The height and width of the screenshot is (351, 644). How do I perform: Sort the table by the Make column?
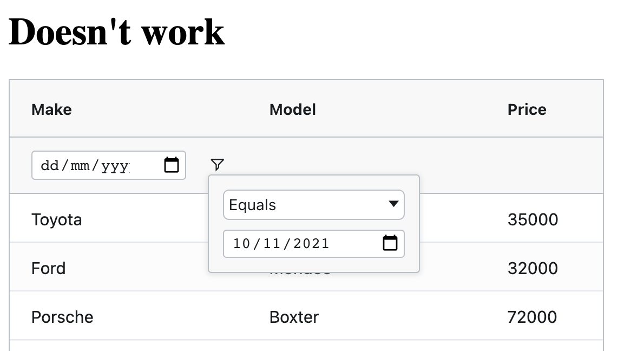pyautogui.click(x=51, y=109)
